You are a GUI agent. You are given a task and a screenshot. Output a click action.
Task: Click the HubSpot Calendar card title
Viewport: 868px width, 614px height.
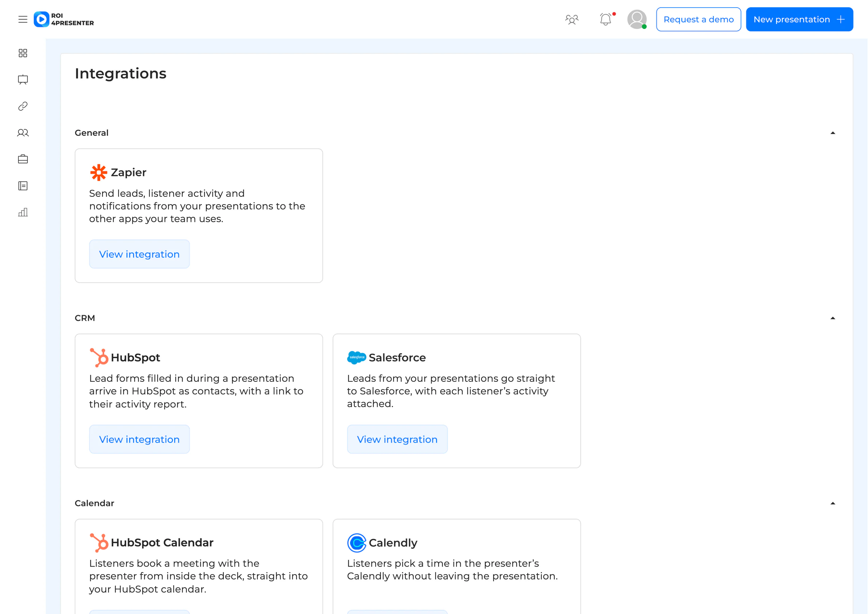(162, 543)
